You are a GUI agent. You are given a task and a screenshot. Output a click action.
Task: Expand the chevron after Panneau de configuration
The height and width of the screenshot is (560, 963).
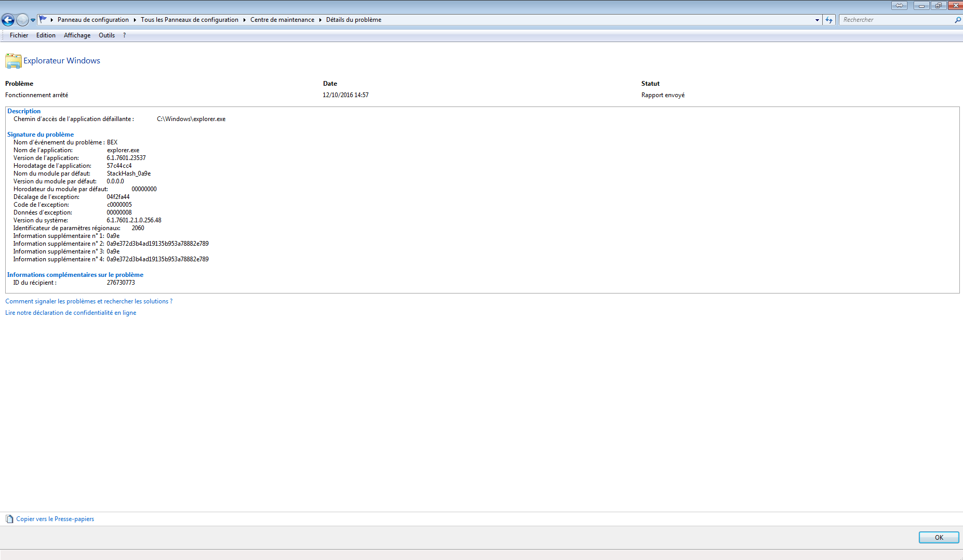click(x=134, y=20)
